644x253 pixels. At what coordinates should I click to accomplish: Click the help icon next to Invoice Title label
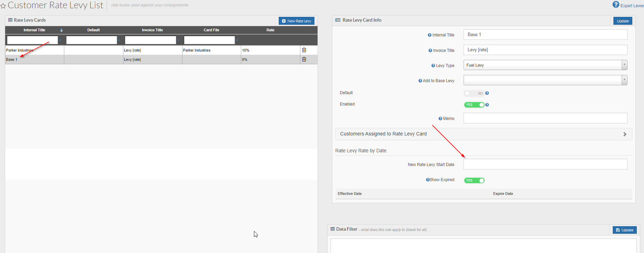click(430, 51)
